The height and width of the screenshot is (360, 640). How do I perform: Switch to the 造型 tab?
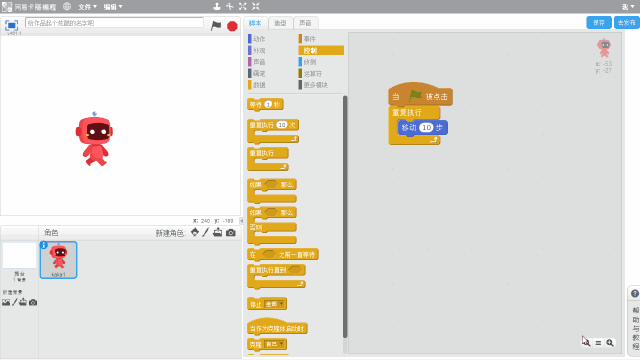point(280,23)
